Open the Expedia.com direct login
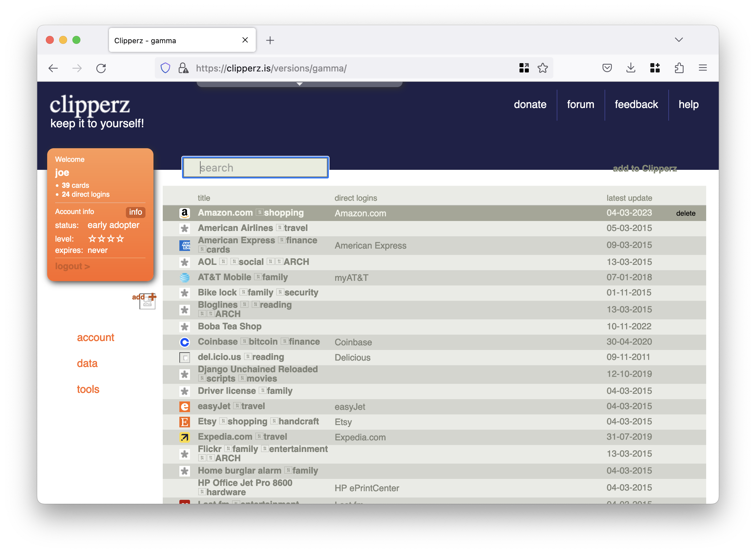 (360, 437)
